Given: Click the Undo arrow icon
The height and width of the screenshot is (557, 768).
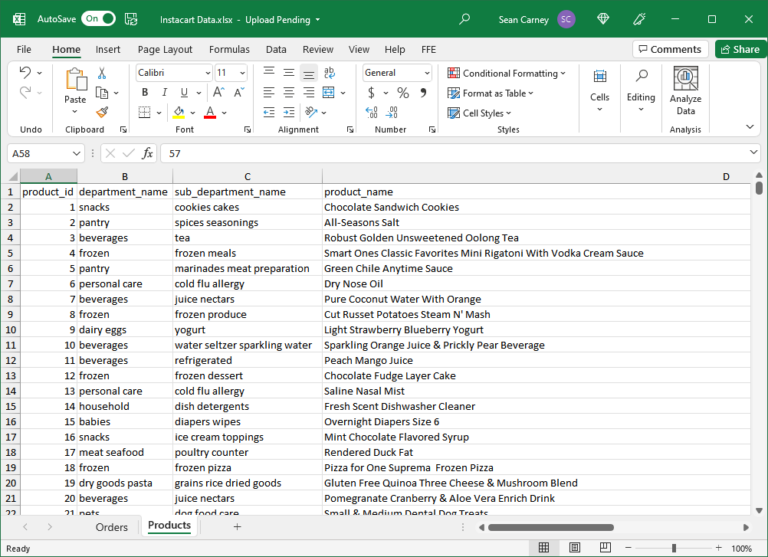Looking at the screenshot, I should [26, 73].
